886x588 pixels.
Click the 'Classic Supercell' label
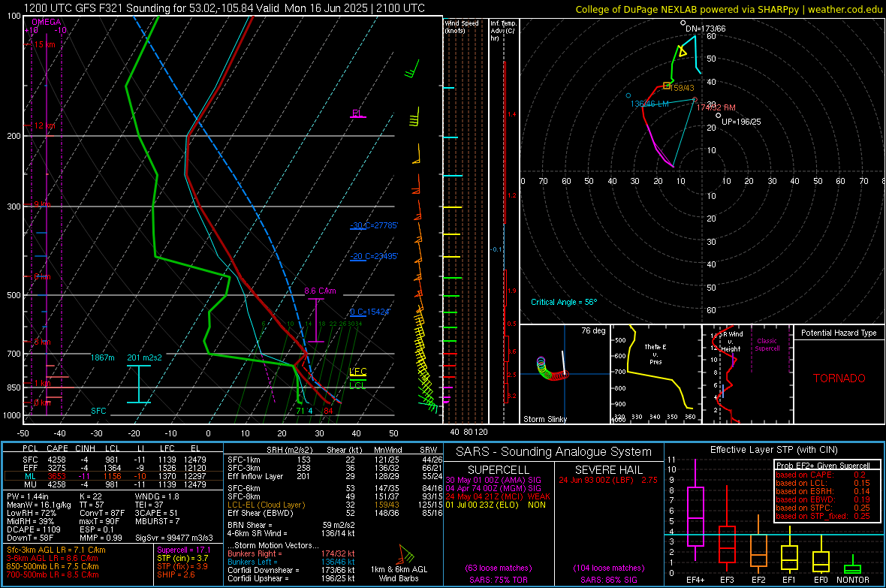click(x=767, y=345)
